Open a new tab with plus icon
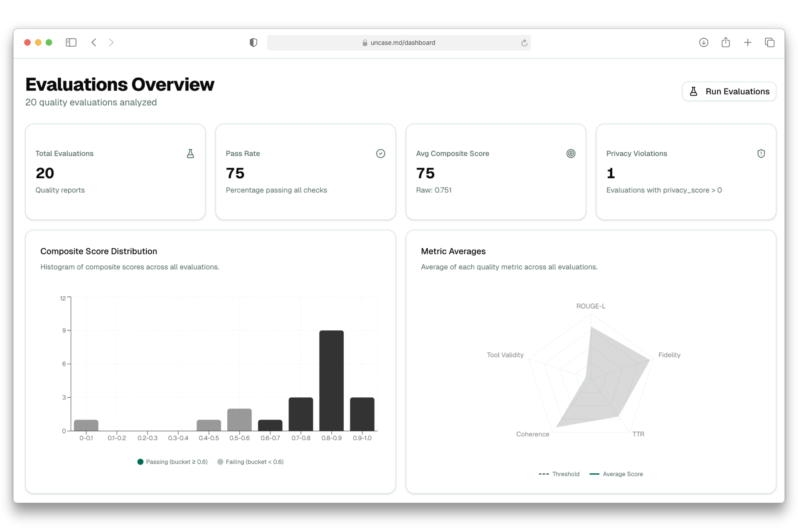 [747, 42]
